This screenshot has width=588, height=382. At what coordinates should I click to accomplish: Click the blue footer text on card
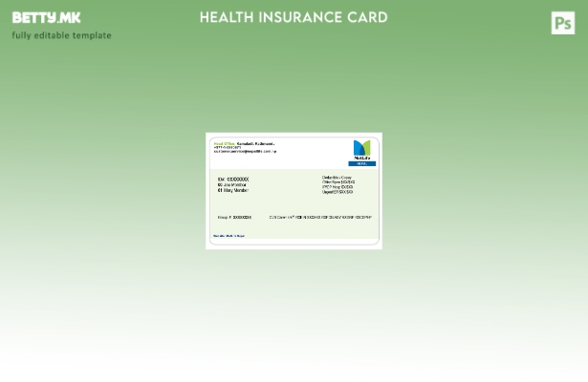pos(229,236)
